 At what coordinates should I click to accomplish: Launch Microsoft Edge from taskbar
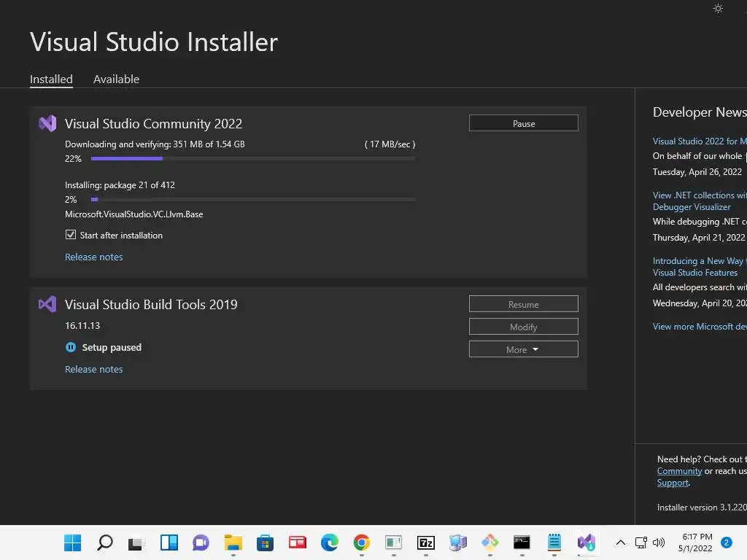[330, 542]
